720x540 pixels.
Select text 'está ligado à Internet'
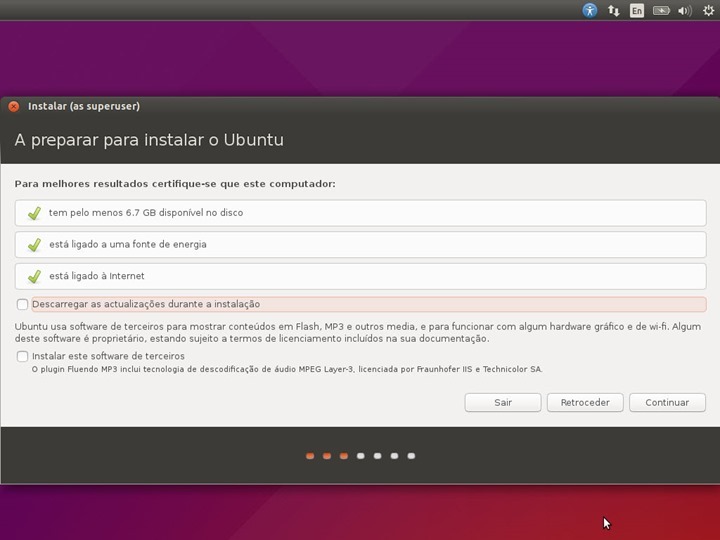97,276
